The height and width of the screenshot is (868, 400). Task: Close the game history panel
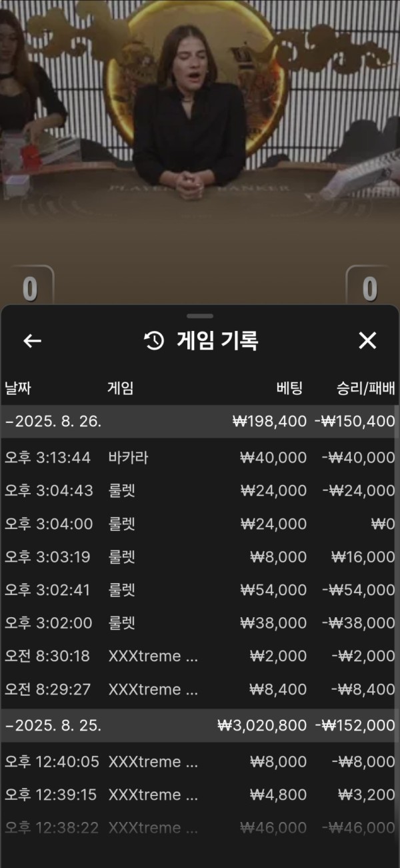pyautogui.click(x=367, y=341)
